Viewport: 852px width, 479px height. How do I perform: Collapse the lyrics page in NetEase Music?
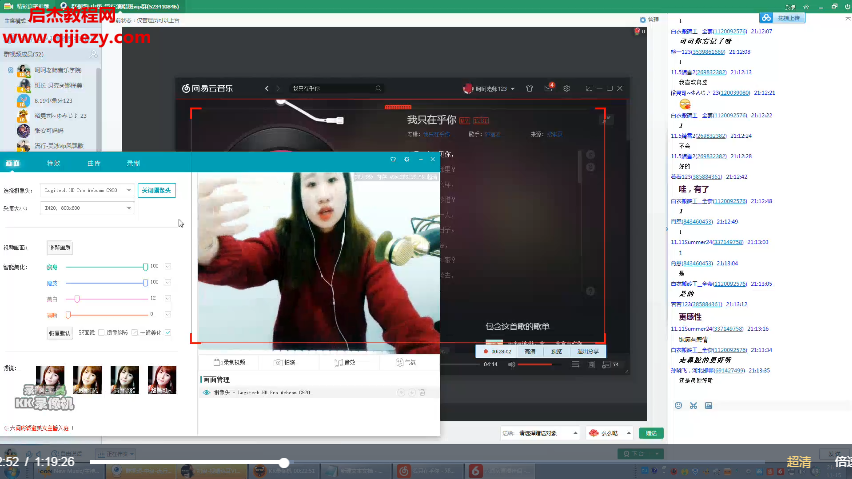coord(607,119)
